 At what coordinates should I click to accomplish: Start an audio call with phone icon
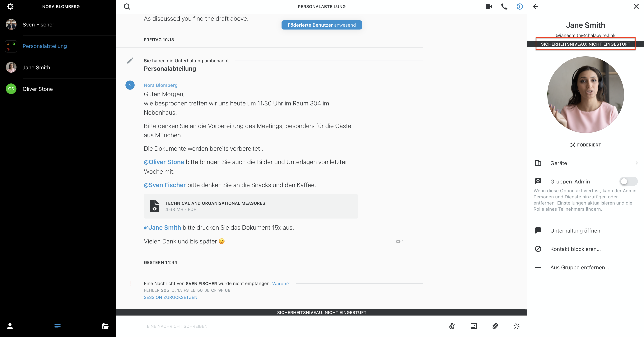(504, 7)
